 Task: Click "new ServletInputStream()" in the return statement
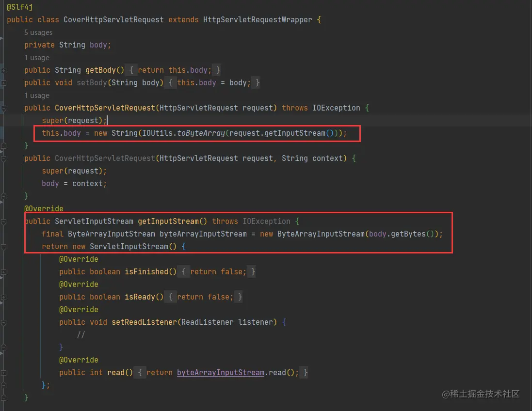coord(125,247)
